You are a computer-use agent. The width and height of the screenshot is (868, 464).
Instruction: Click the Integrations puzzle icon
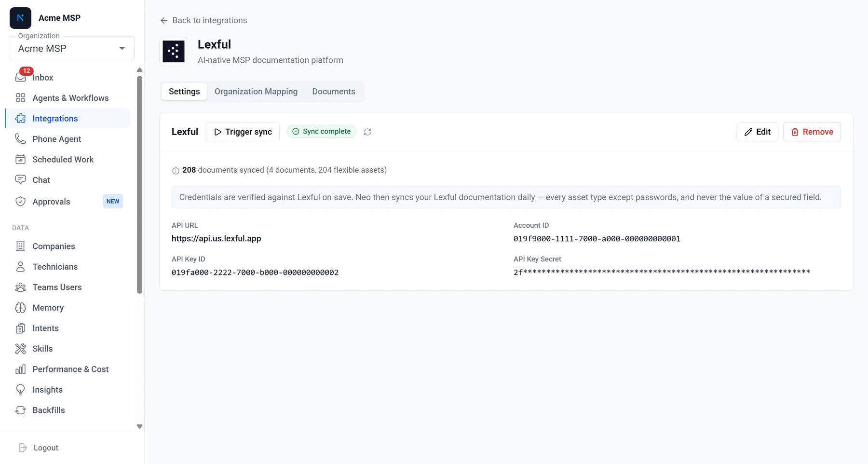tap(20, 118)
